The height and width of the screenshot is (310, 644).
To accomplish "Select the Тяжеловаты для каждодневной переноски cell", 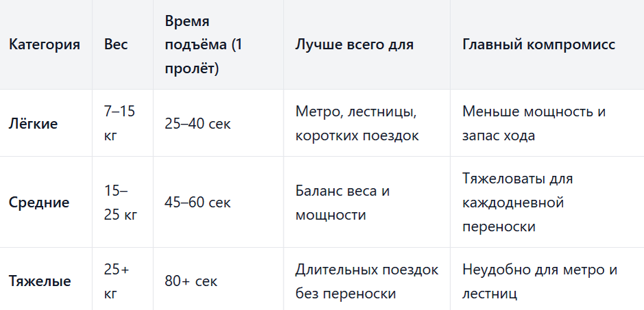I will tap(517, 203).
